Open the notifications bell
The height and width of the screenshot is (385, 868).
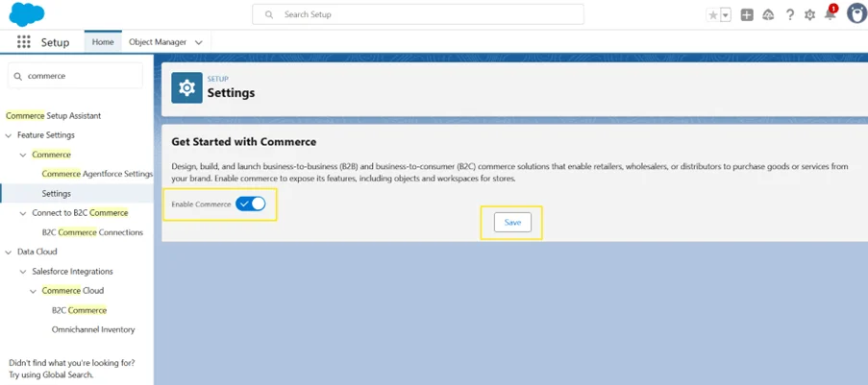[831, 13]
